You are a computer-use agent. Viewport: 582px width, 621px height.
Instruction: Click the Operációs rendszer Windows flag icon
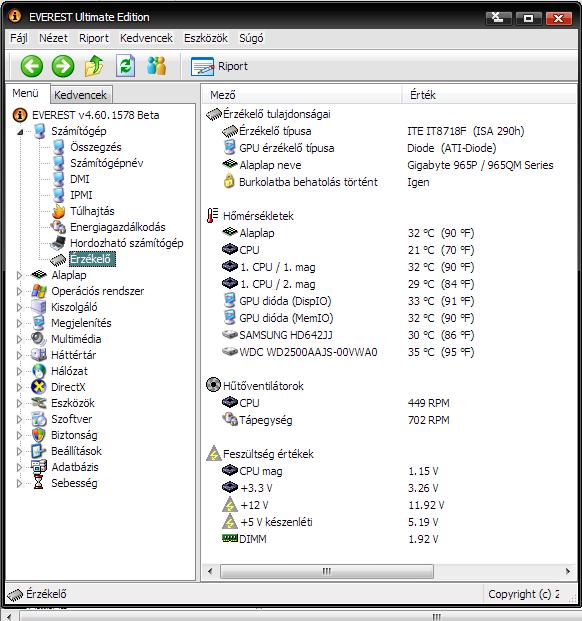point(39,291)
